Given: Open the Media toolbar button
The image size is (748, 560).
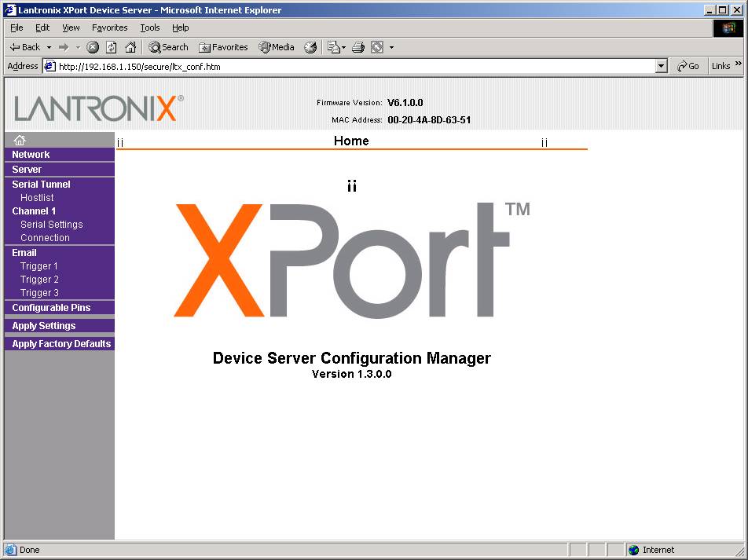Looking at the screenshot, I should (x=277, y=47).
